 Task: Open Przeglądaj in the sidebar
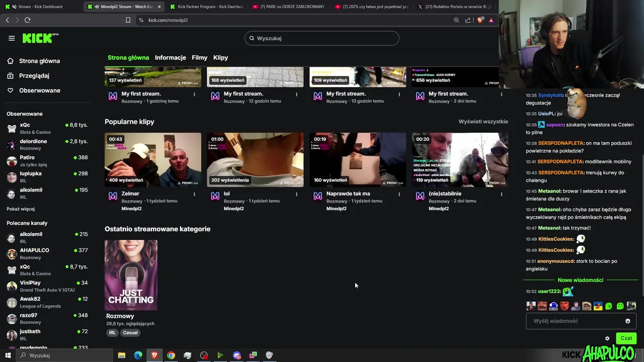click(28, 75)
